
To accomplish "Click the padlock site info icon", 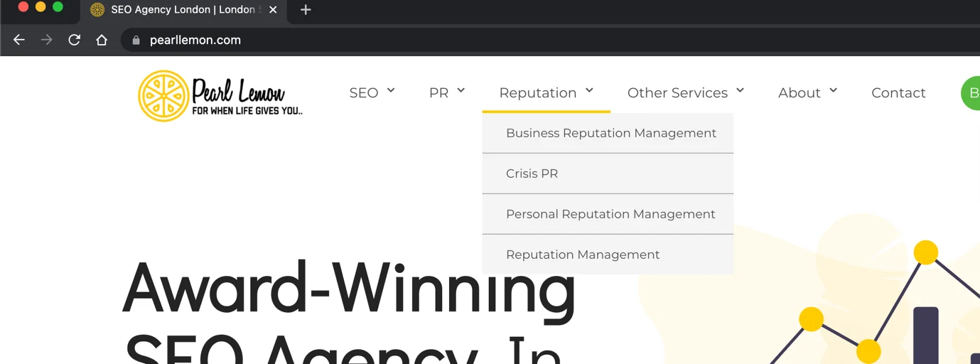I will (136, 41).
